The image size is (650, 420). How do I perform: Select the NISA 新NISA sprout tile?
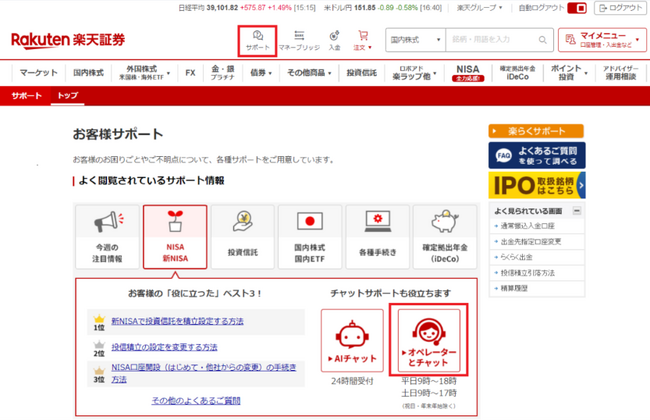(175, 237)
